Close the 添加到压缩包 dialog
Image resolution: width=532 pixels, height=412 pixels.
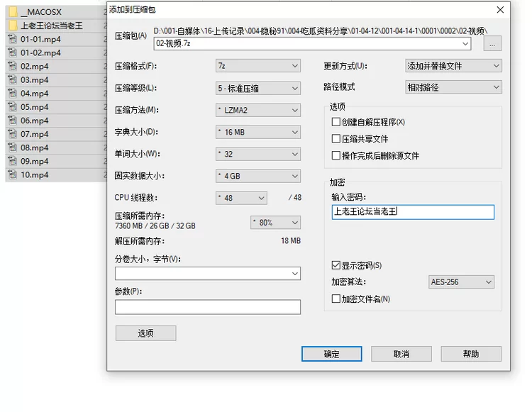tap(500, 10)
